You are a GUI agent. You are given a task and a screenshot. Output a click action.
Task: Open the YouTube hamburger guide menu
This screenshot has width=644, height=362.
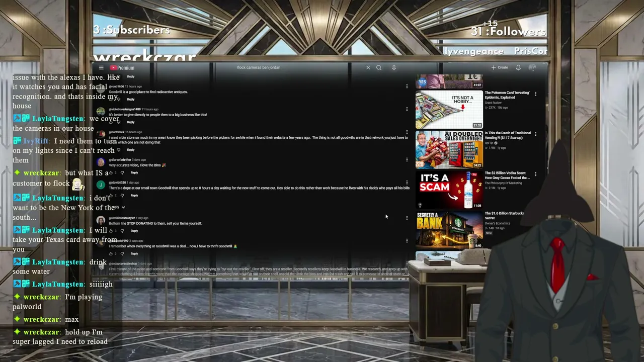tap(101, 67)
